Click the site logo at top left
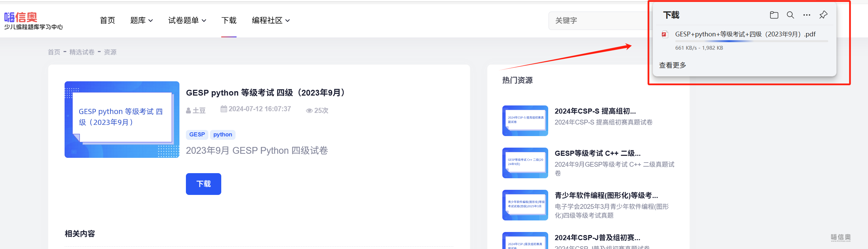Screen dimensions: 868x249 [x=33, y=21]
